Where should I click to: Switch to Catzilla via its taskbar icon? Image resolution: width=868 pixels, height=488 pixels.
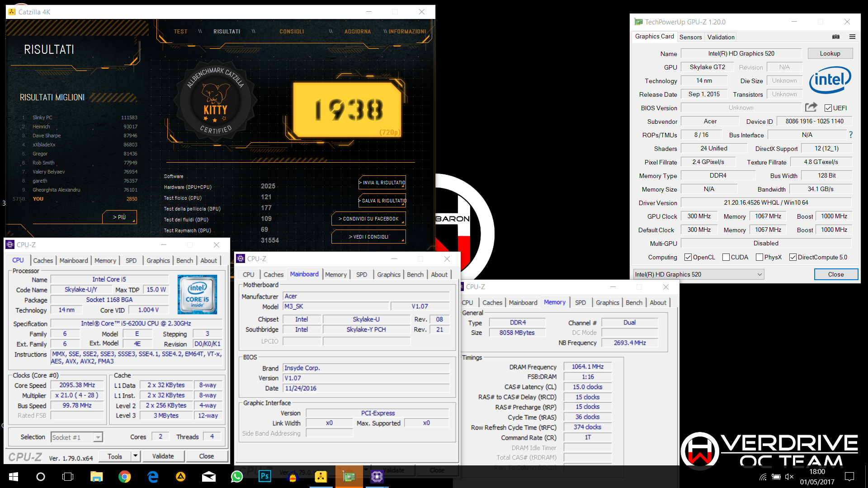[x=321, y=477]
